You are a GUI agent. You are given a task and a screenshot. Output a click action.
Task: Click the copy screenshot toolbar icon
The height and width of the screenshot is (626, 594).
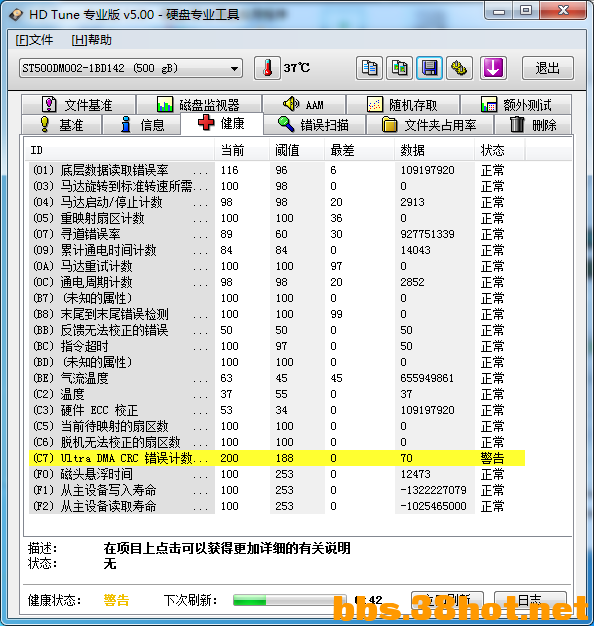click(x=399, y=68)
